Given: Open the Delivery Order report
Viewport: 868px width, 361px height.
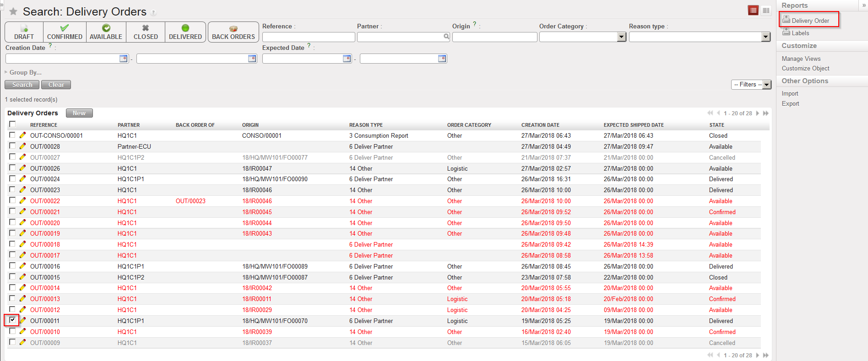Looking at the screenshot, I should point(810,21).
